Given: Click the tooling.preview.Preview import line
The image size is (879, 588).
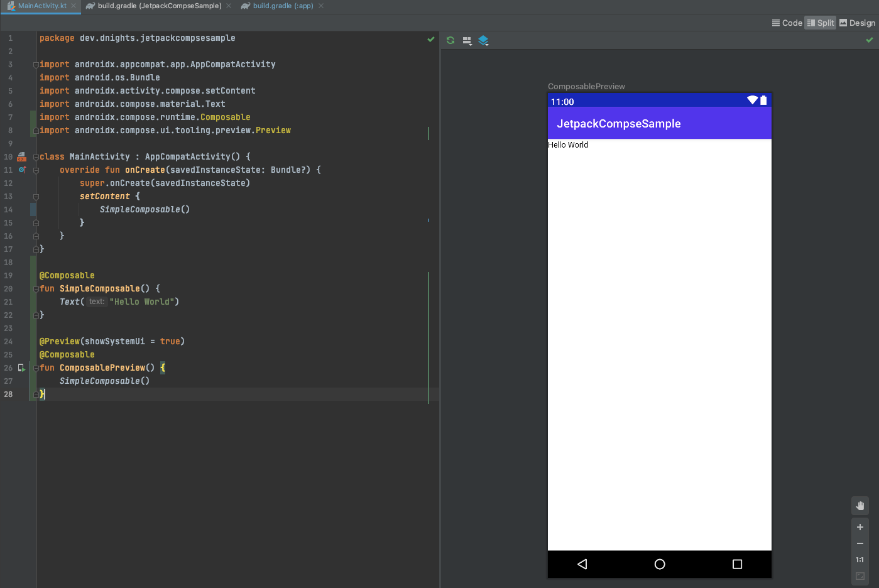Looking at the screenshot, I should [165, 130].
